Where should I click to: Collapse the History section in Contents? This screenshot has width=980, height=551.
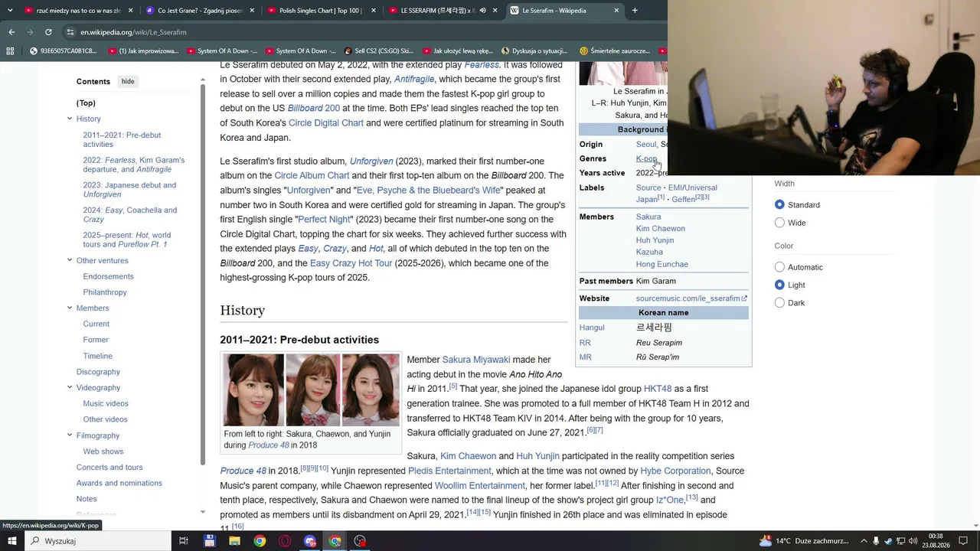tap(70, 119)
